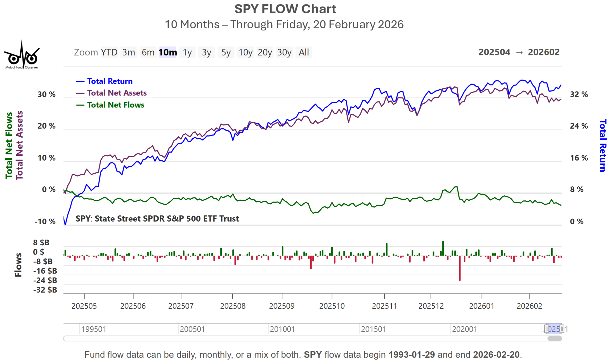Viewport: 612px width, 364px height.
Task: Switch zoom to 6m
Action: pyautogui.click(x=148, y=52)
